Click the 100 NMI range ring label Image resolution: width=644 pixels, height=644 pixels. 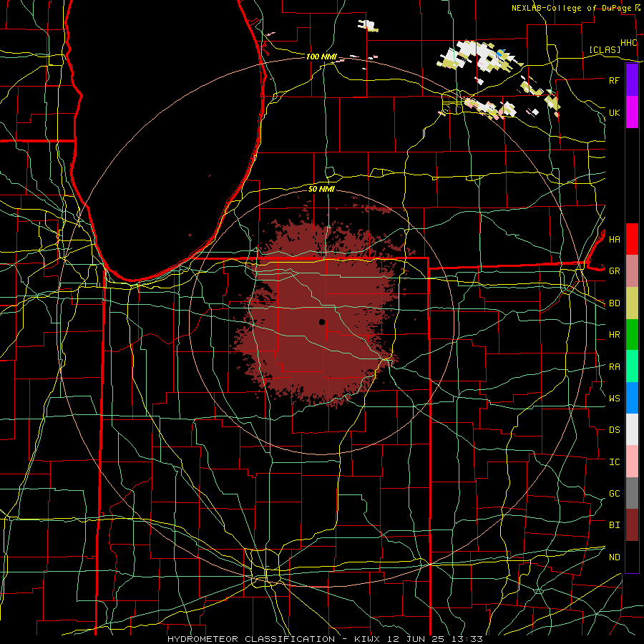pyautogui.click(x=321, y=57)
